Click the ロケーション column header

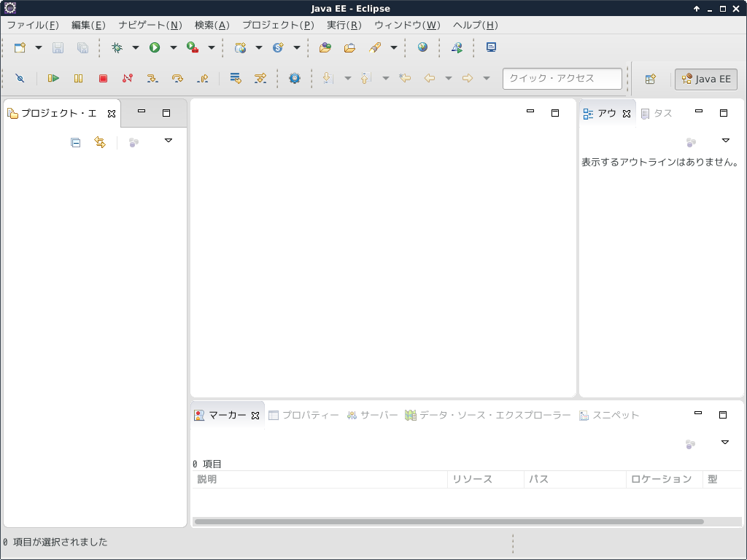pos(664,480)
